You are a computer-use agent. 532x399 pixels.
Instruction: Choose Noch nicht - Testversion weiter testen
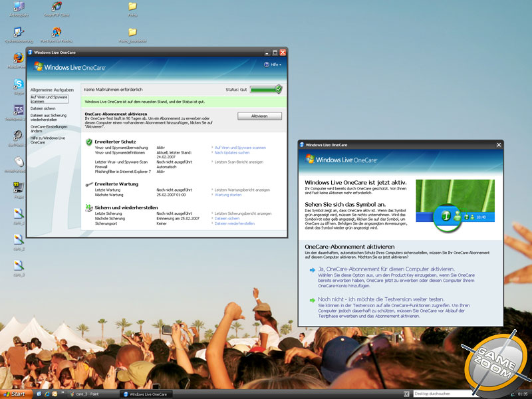point(381,299)
